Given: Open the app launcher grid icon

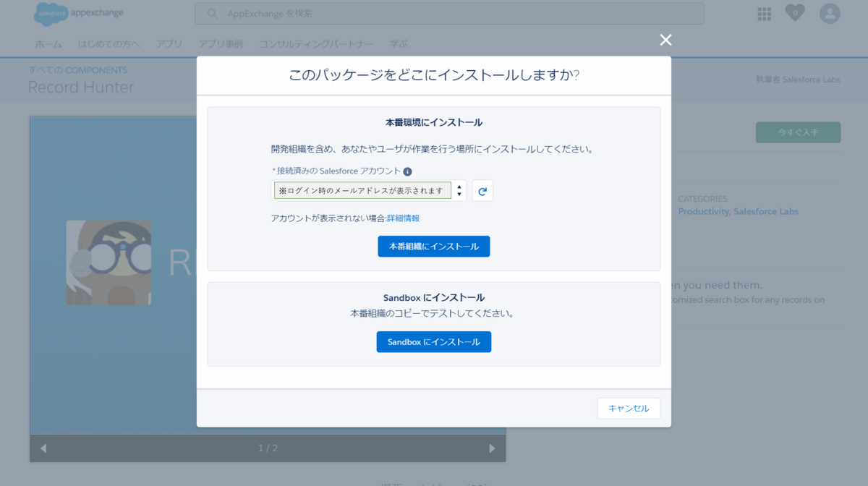Looking at the screenshot, I should click(764, 14).
